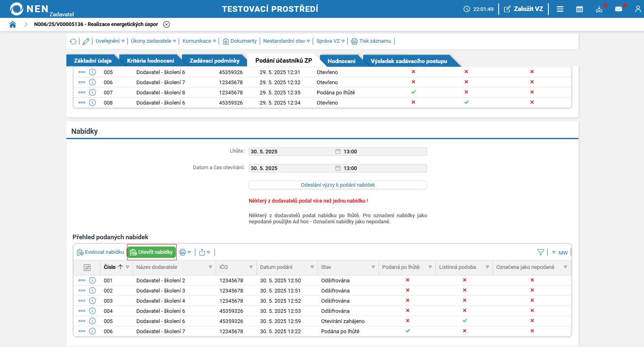Click Odeslání výzvy k podání nabídek

pyautogui.click(x=337, y=185)
